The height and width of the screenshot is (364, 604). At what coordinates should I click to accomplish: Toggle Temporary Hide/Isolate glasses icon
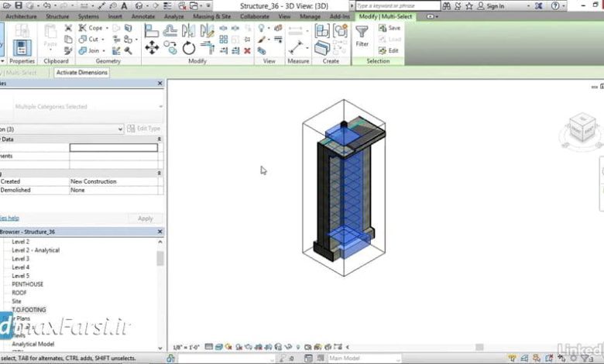coord(288,347)
